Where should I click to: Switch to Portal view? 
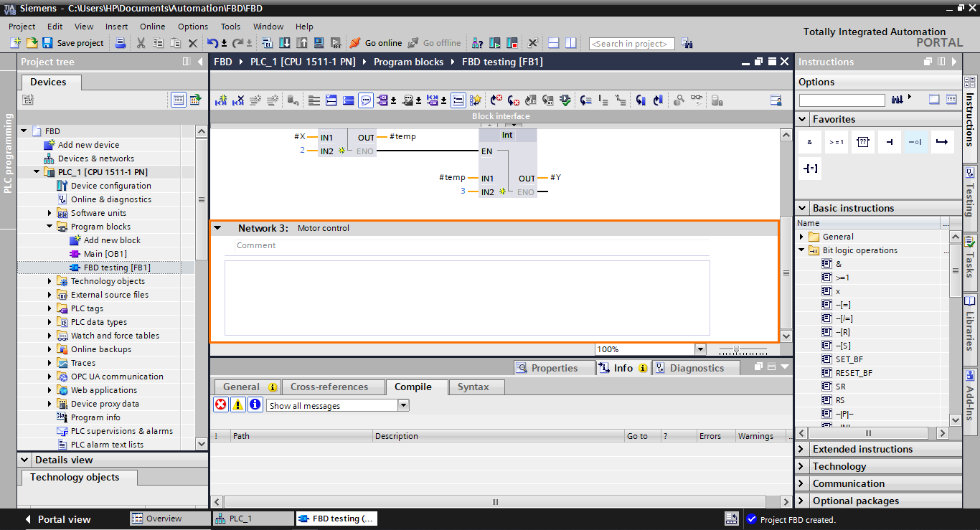tap(57, 519)
